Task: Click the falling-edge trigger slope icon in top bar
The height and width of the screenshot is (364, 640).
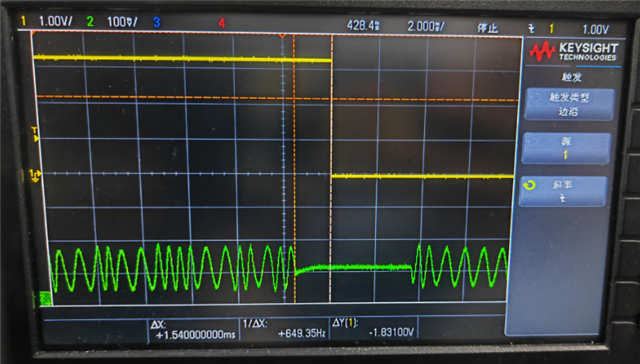Action: point(531,28)
